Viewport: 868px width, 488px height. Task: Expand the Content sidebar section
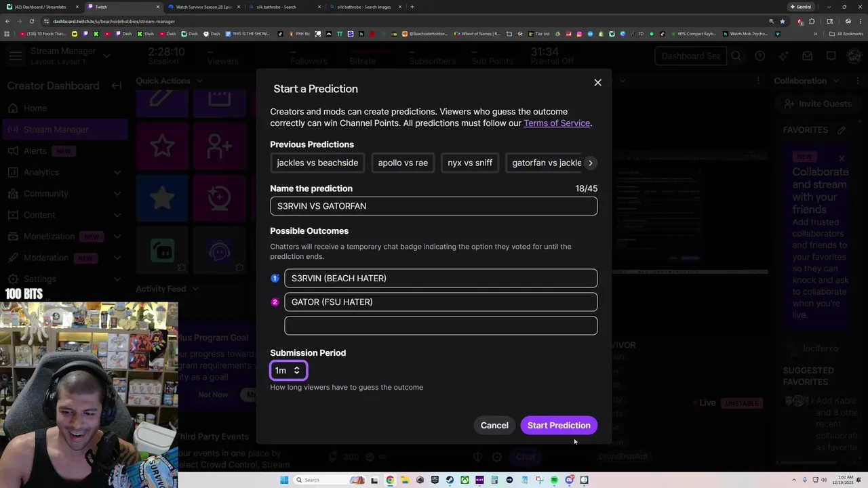click(x=117, y=215)
